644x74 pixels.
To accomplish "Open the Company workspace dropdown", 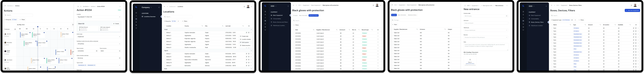I will (x=147, y=7).
